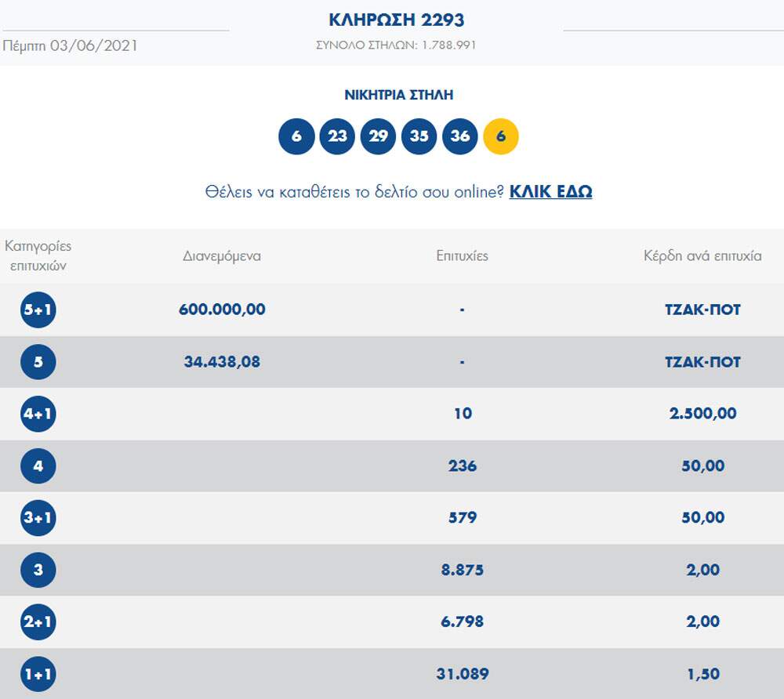Click the 1+1 category circle
The height and width of the screenshot is (699, 784).
coord(38,674)
